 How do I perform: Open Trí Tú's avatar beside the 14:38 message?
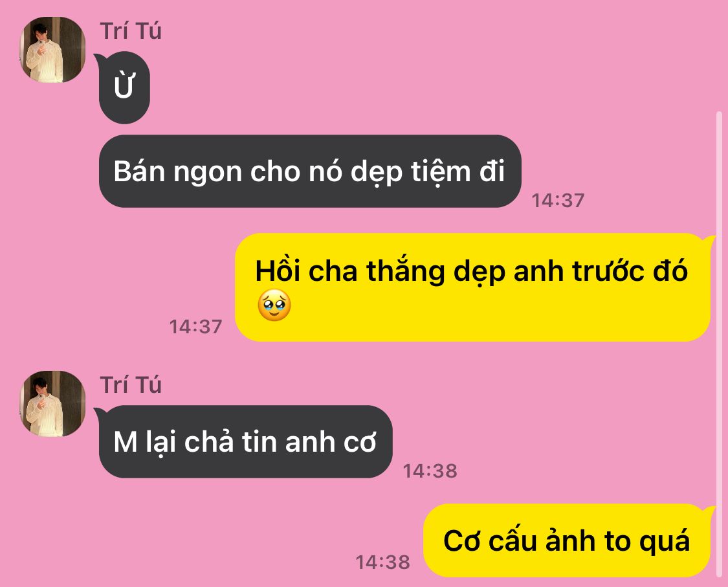(52, 404)
